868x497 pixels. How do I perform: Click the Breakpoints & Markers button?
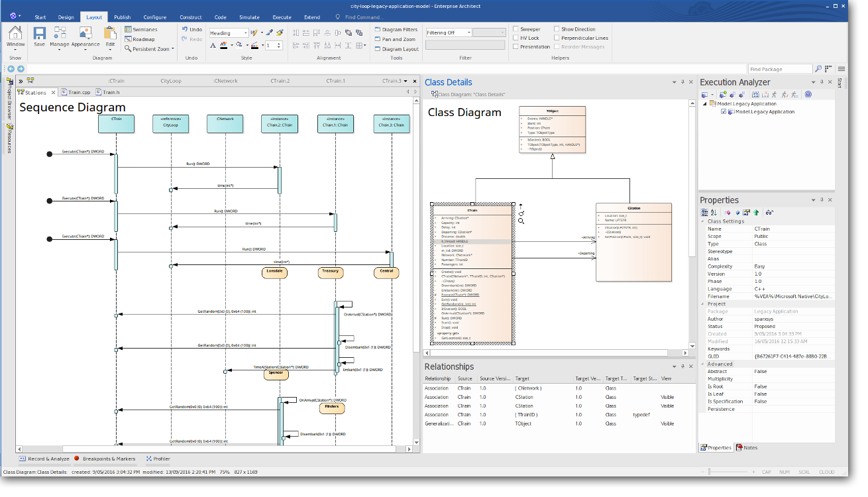(105, 459)
